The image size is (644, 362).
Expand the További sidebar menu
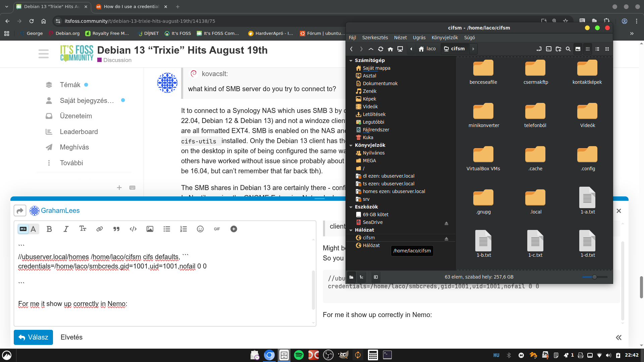pos(71,163)
